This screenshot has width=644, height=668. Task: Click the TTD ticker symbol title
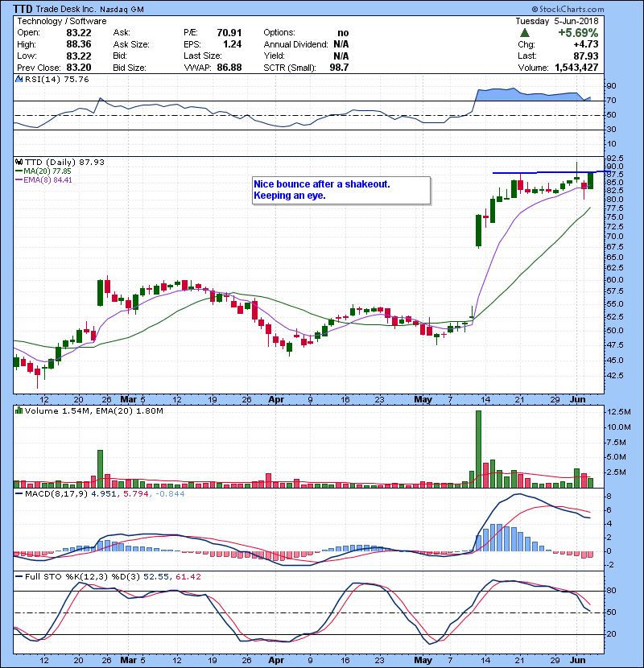[23, 9]
